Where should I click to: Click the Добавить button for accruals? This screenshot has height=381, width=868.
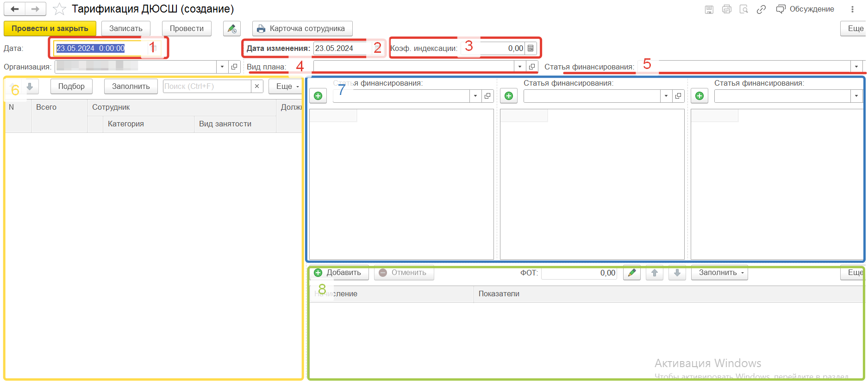click(x=338, y=273)
